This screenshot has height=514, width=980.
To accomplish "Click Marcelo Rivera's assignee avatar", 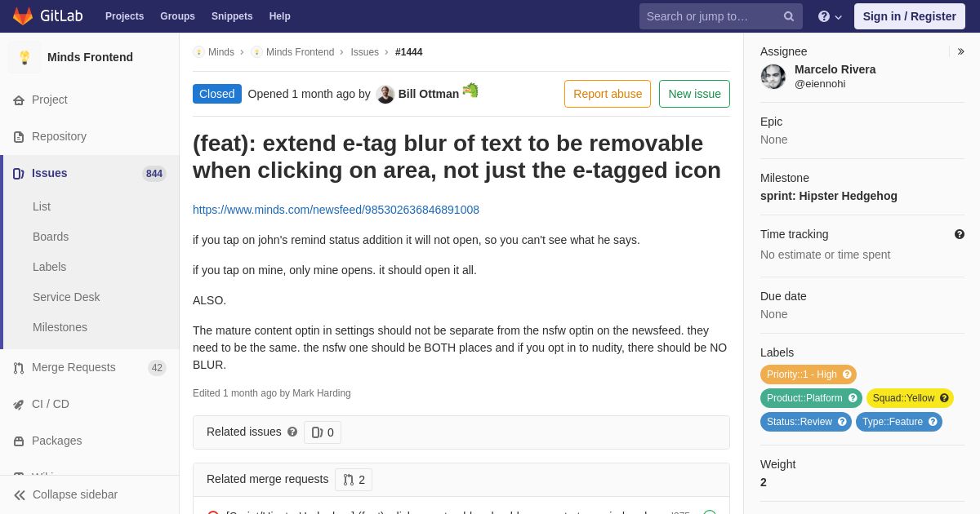I will (x=773, y=77).
